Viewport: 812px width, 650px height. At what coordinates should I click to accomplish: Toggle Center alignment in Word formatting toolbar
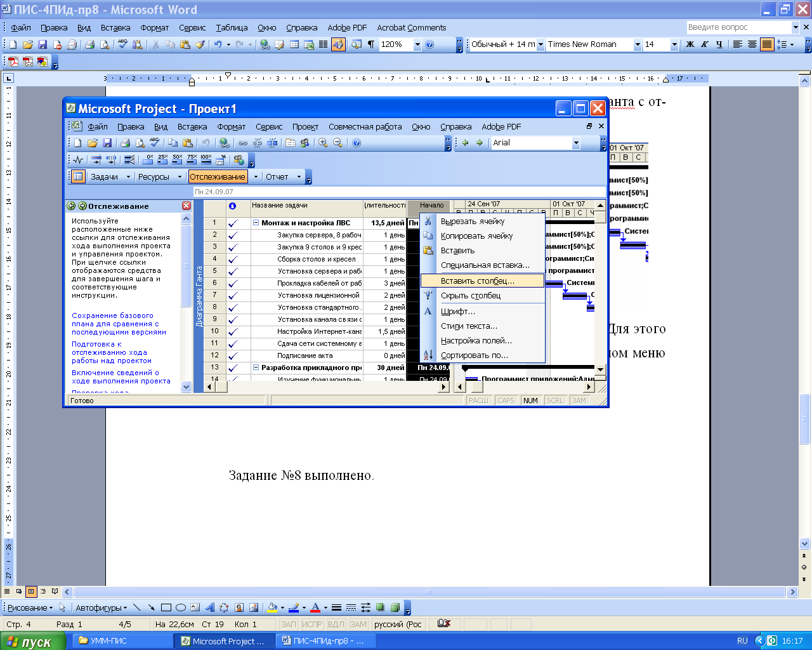[752, 44]
